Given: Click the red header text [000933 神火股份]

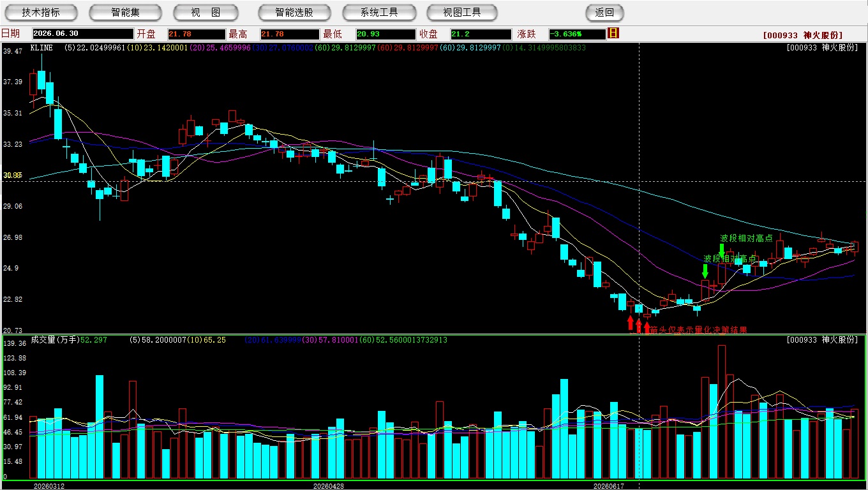Looking at the screenshot, I should pyautogui.click(x=802, y=36).
